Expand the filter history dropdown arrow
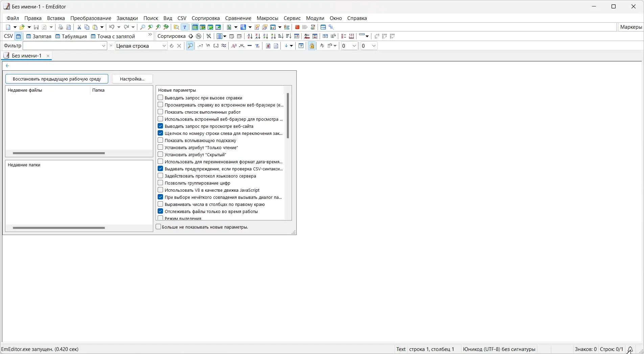The height and width of the screenshot is (354, 644). pos(103,46)
